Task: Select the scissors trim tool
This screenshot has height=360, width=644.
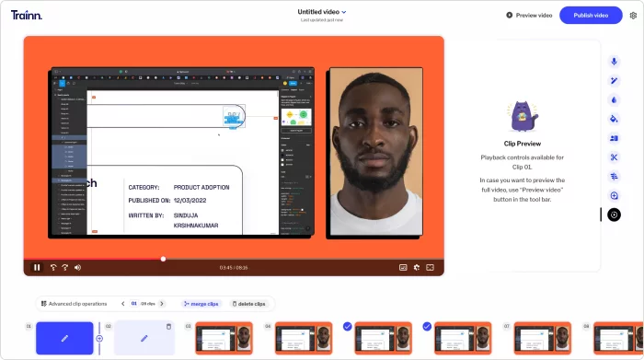Action: click(614, 157)
